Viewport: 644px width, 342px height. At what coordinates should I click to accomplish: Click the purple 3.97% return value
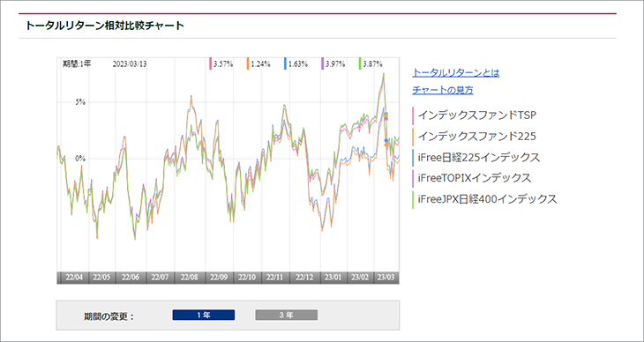point(335,64)
